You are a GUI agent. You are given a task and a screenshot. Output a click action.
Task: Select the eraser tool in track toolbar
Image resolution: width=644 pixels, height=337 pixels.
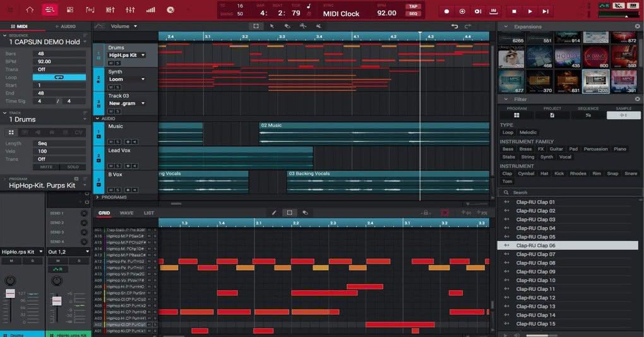click(287, 26)
